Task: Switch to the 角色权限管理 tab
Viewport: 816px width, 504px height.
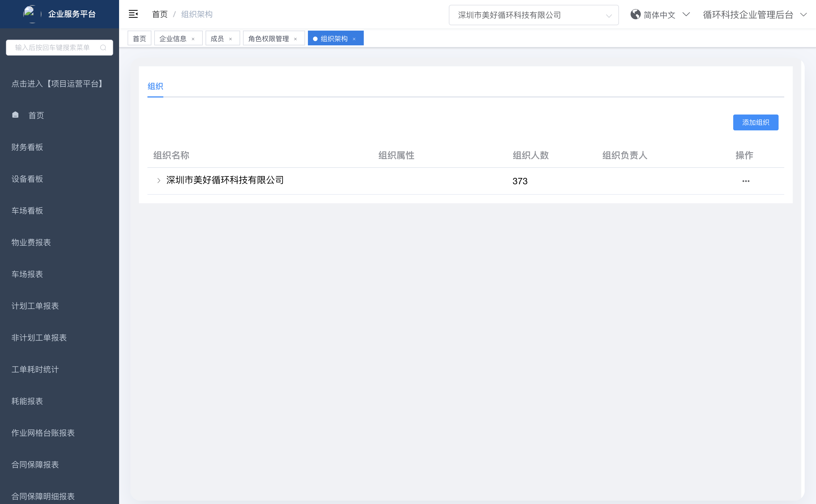Action: pyautogui.click(x=269, y=39)
